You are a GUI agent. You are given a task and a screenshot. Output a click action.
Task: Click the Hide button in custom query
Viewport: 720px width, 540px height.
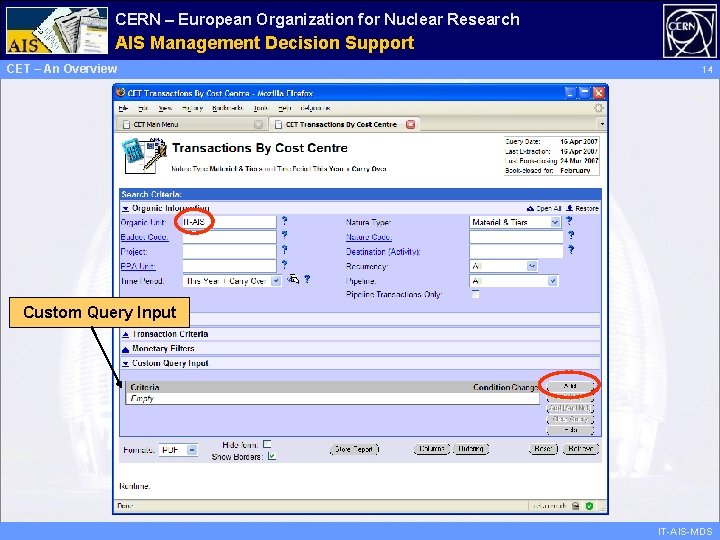point(570,430)
